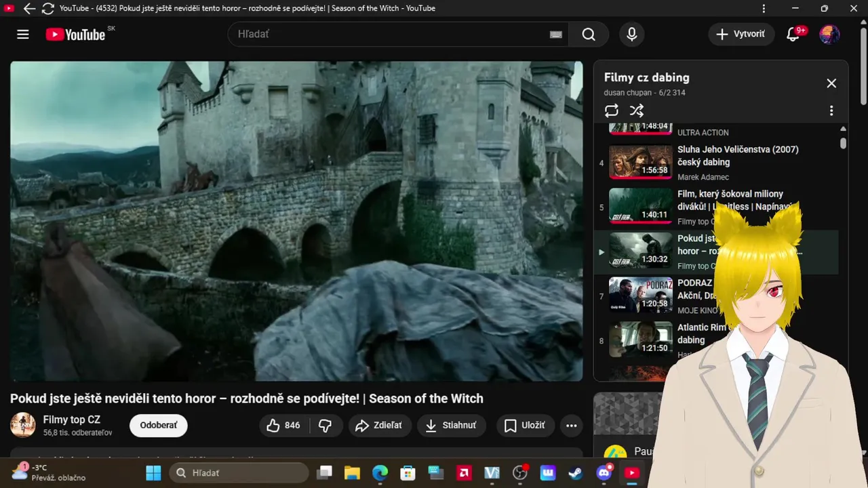Open the on-screen keyboard in search box
The image size is (868, 488).
click(x=556, y=35)
